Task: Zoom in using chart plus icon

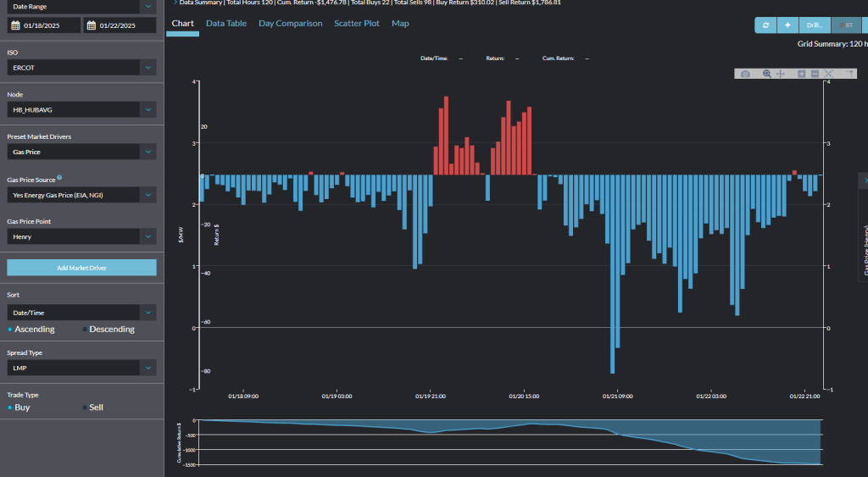Action: [802, 75]
